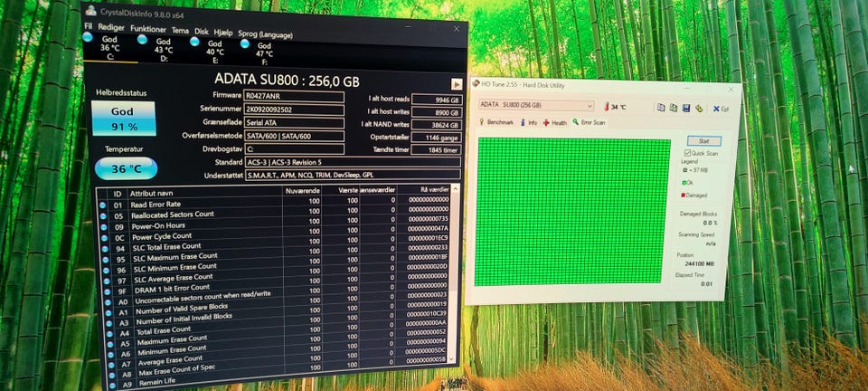
Task: Click HD Tune app icon in title bar
Action: [x=476, y=83]
